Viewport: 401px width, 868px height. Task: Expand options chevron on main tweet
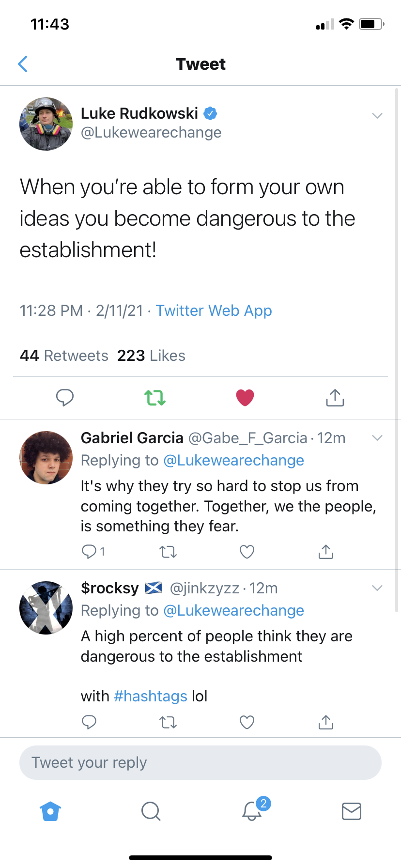[x=377, y=115]
